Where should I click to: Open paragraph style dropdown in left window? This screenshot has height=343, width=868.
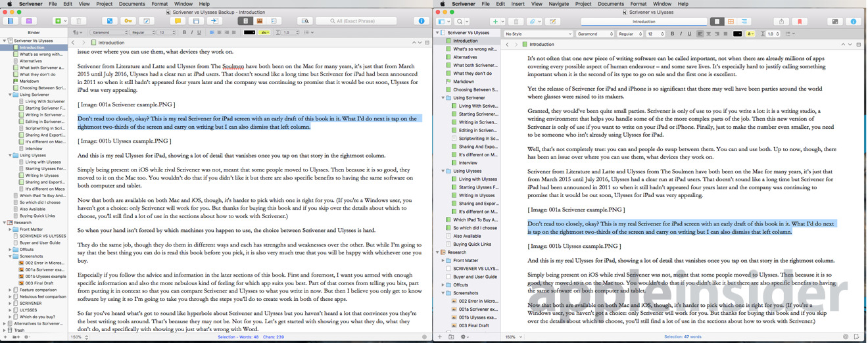78,32
